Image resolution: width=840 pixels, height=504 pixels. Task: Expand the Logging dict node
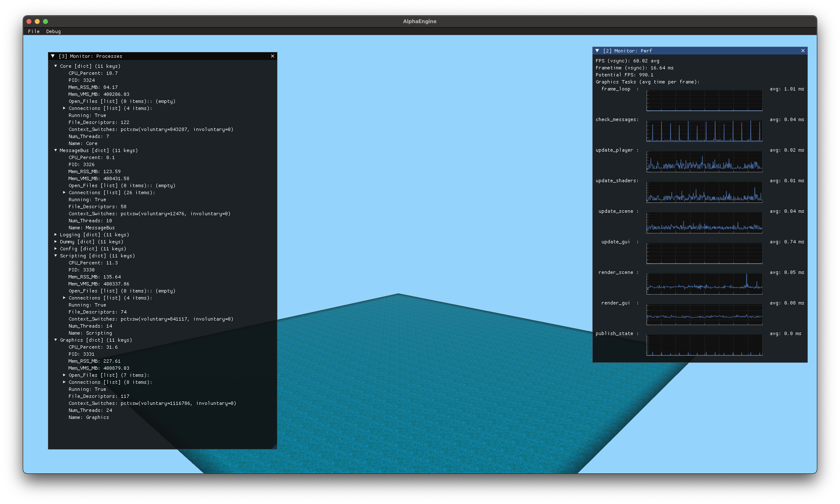[x=56, y=235]
